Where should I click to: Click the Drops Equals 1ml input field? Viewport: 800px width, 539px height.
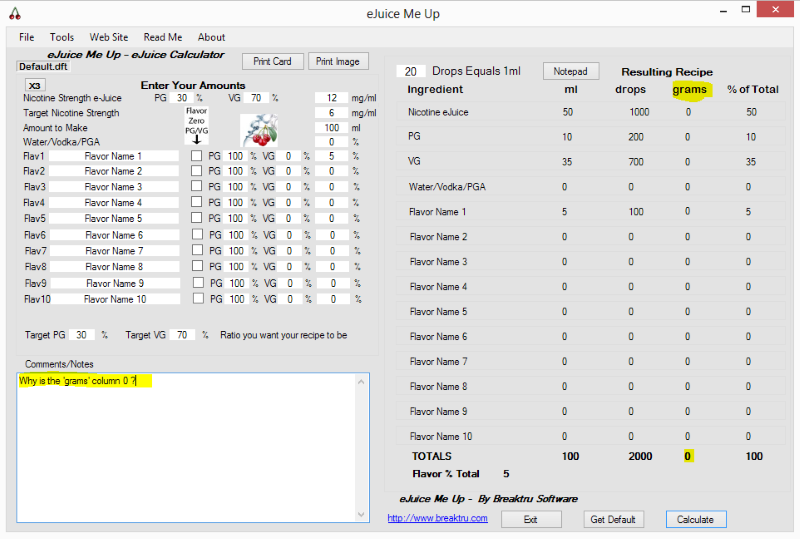pyautogui.click(x=411, y=71)
